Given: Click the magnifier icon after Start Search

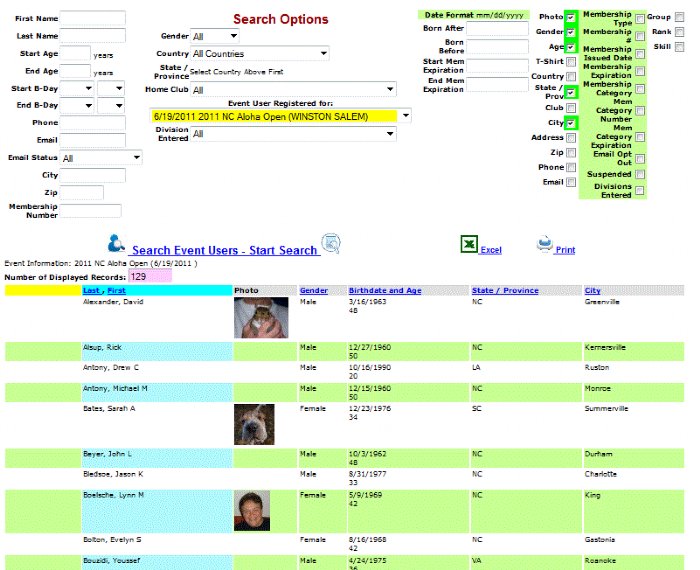Looking at the screenshot, I should pos(331,243).
